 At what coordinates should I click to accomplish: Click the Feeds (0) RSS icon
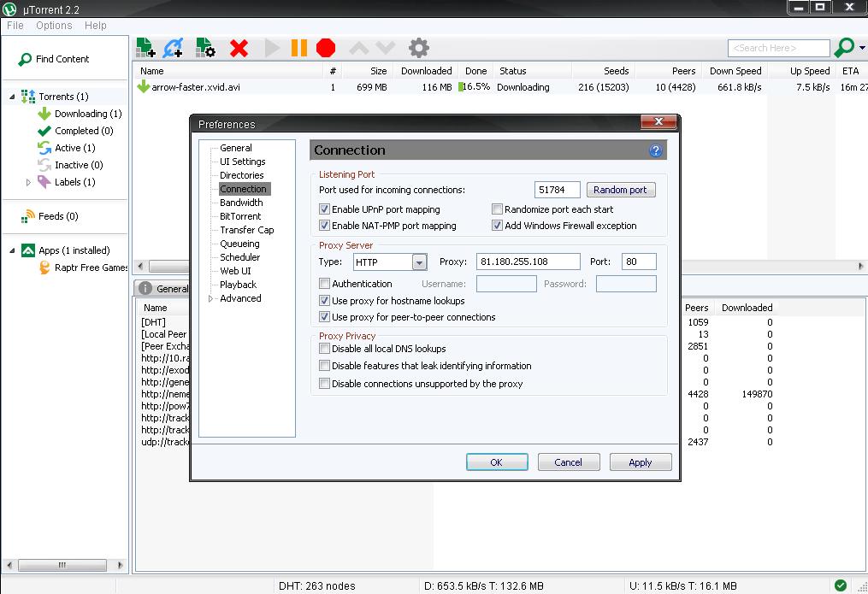tap(27, 216)
